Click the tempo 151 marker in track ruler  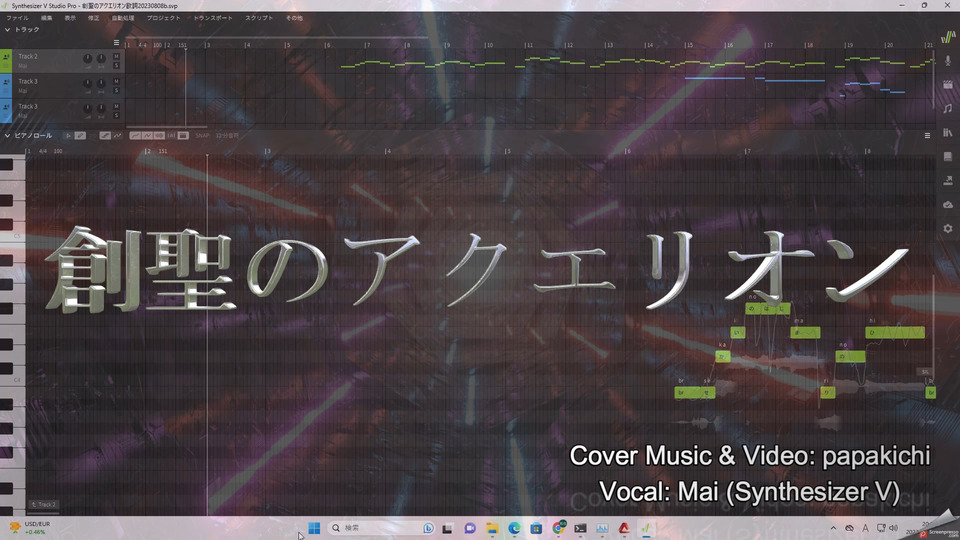point(182,45)
